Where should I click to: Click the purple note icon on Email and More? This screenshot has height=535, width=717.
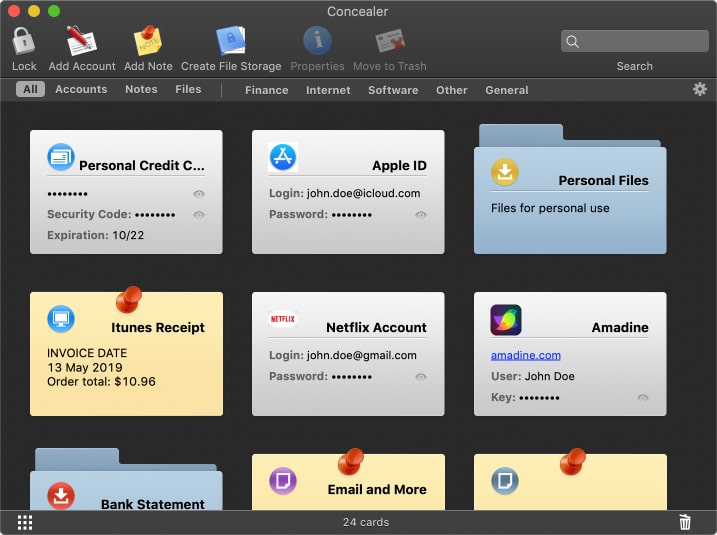[x=283, y=481]
